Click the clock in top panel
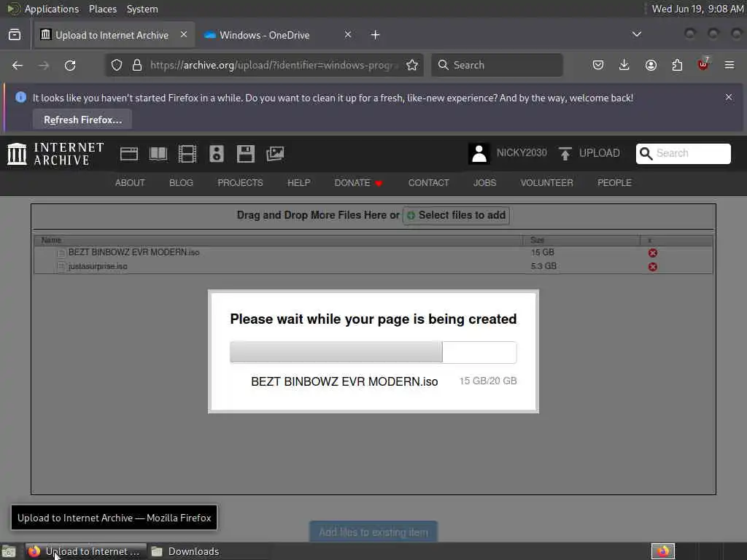This screenshot has height=560, width=747. pos(697,9)
